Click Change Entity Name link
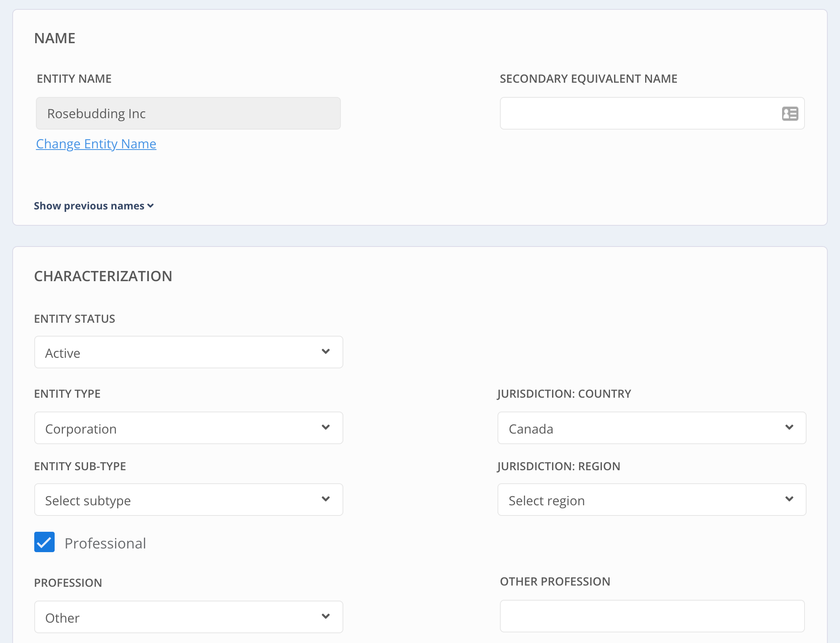The width and height of the screenshot is (840, 643). coord(96,143)
